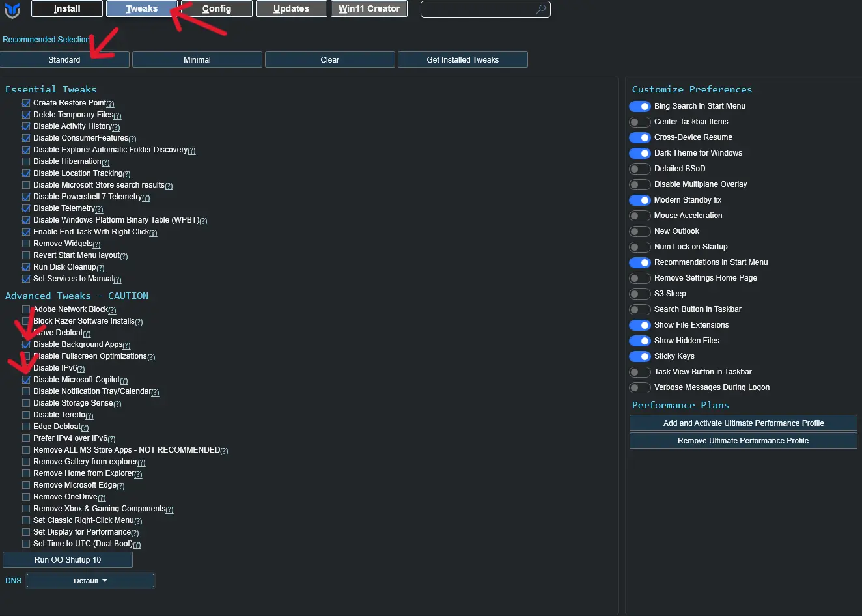862x616 pixels.
Task: Check Disable Hibernation checkbox
Action: click(26, 161)
